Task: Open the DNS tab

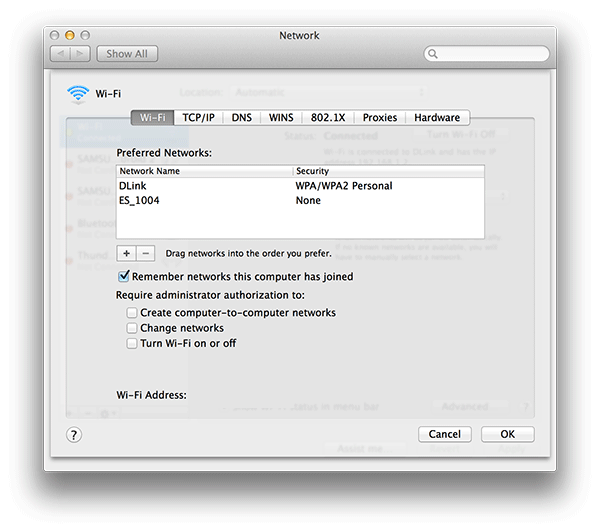Action: point(241,117)
